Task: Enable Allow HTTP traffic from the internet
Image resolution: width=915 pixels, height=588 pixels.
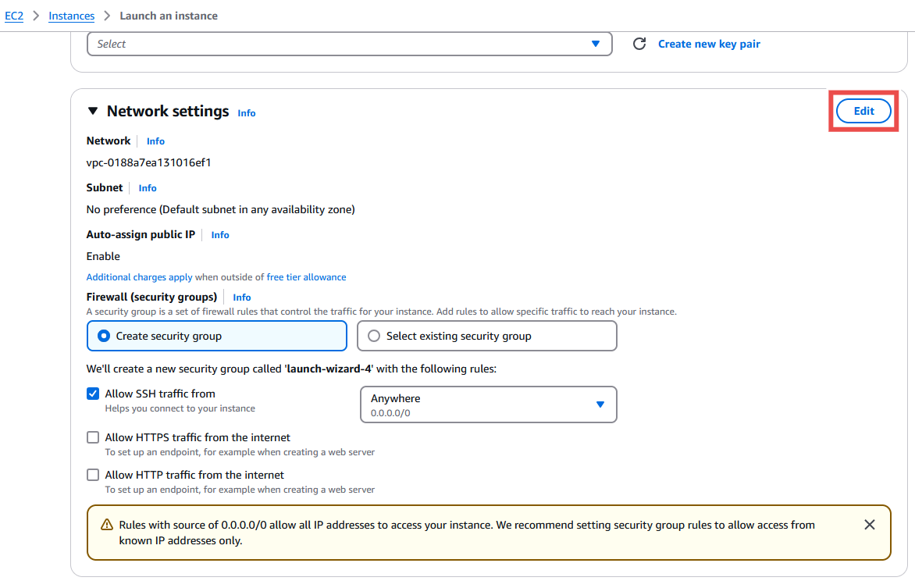Action: [x=93, y=476]
